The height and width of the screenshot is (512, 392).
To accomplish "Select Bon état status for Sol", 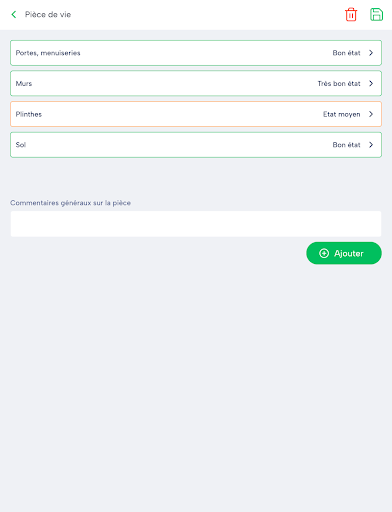I will [346, 145].
